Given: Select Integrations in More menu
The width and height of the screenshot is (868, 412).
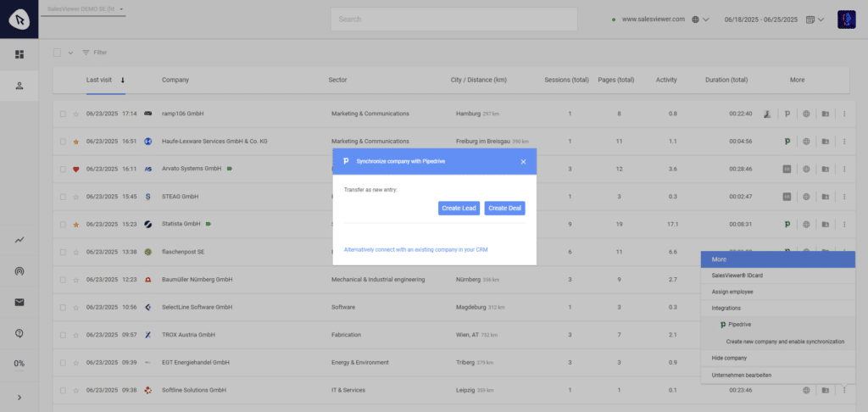Looking at the screenshot, I should pyautogui.click(x=778, y=308).
